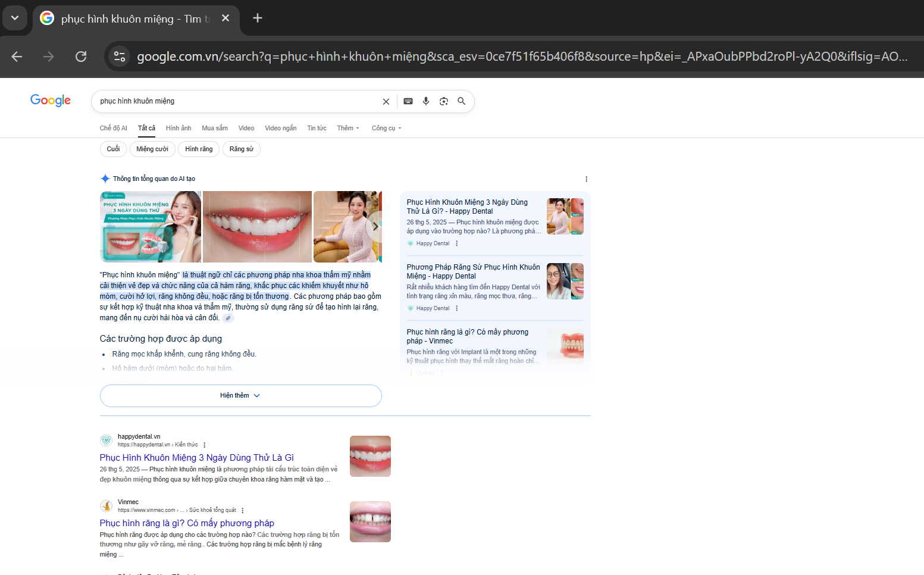Switch to Chế độ AI tab
Image resolution: width=924 pixels, height=575 pixels.
114,128
